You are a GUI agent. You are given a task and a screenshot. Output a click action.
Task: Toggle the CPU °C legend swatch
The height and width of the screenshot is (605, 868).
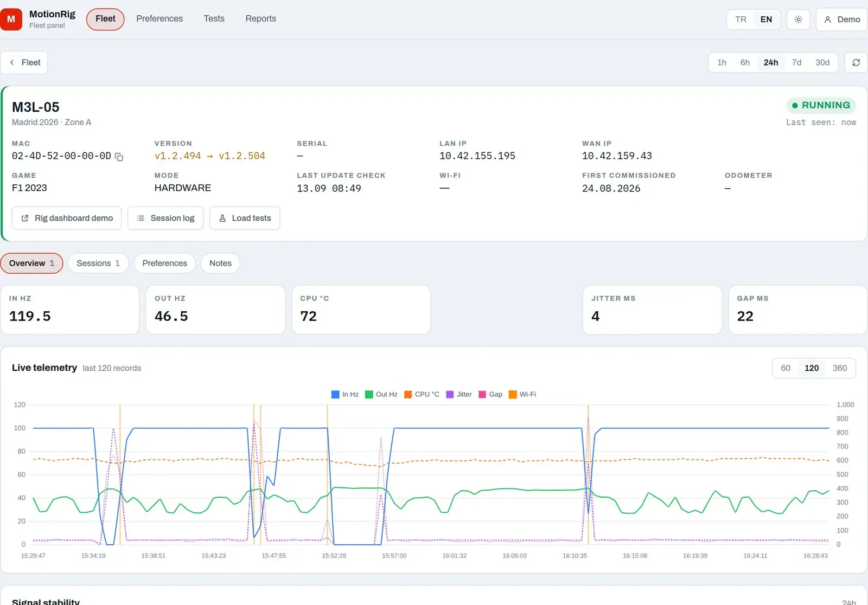pyautogui.click(x=408, y=395)
